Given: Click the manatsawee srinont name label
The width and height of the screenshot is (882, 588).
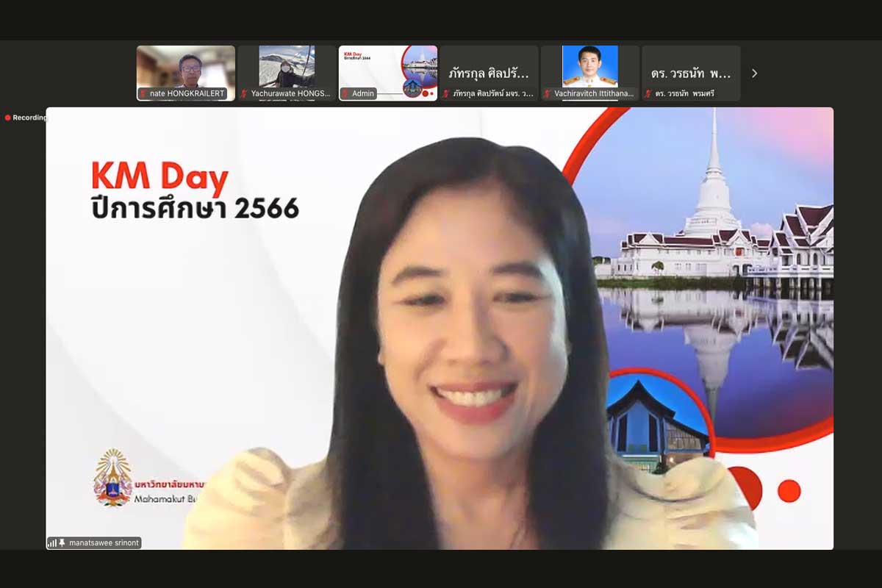Looking at the screenshot, I should point(102,543).
